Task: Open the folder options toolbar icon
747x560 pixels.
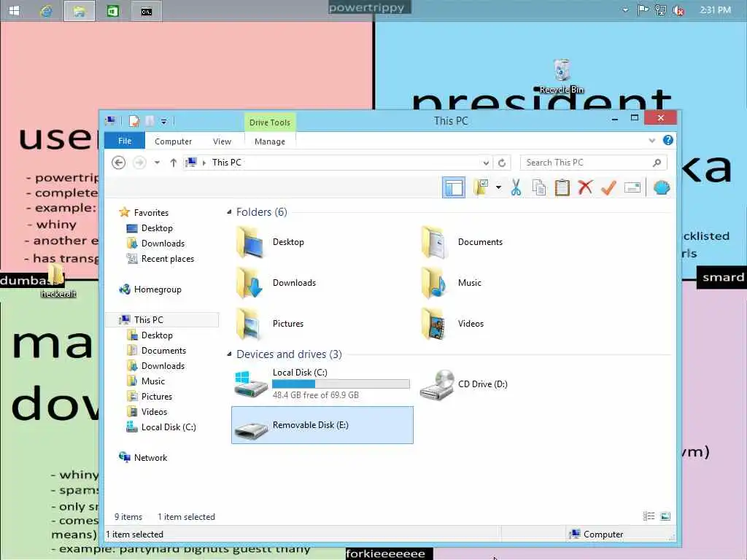Action: [x=481, y=187]
